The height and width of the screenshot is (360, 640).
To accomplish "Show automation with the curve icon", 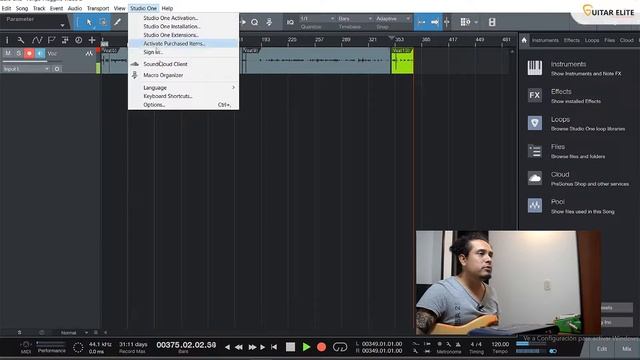I will pyautogui.click(x=37, y=40).
